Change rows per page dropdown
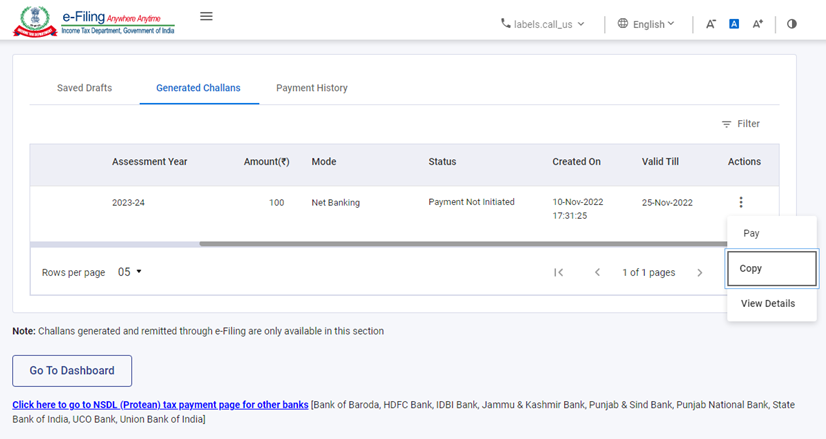Screen dimensions: 826x439 (130, 272)
